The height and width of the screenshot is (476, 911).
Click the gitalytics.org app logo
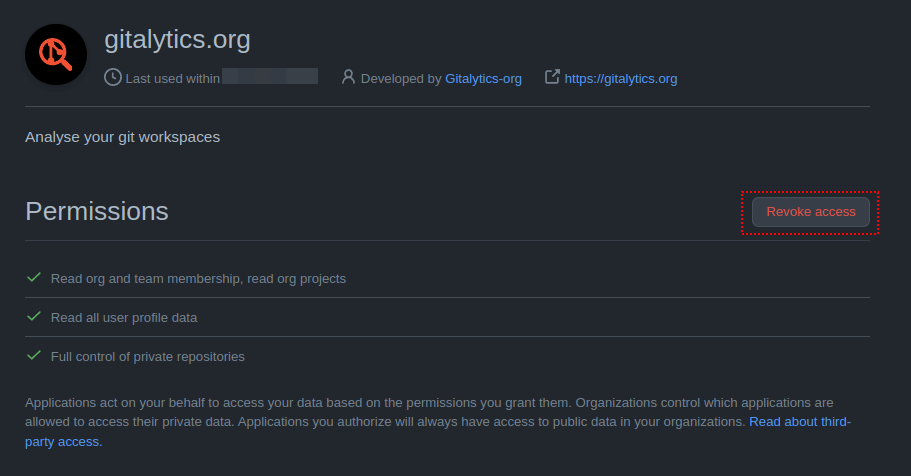56,55
